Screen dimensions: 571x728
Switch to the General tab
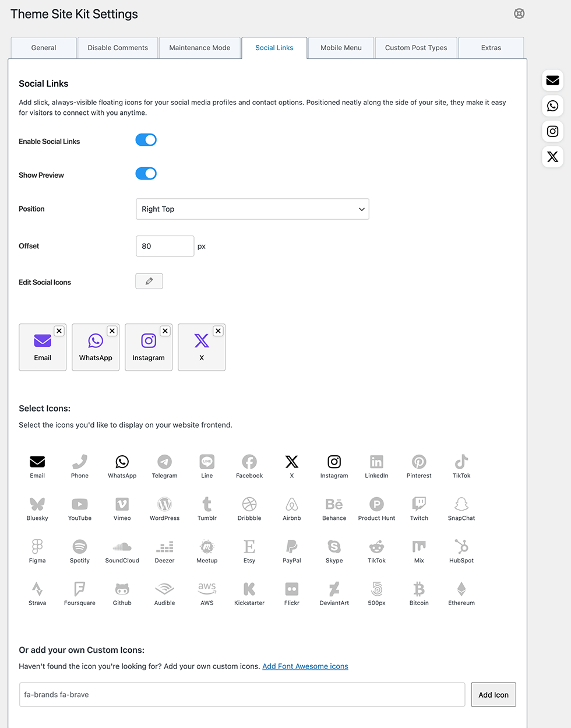(44, 48)
